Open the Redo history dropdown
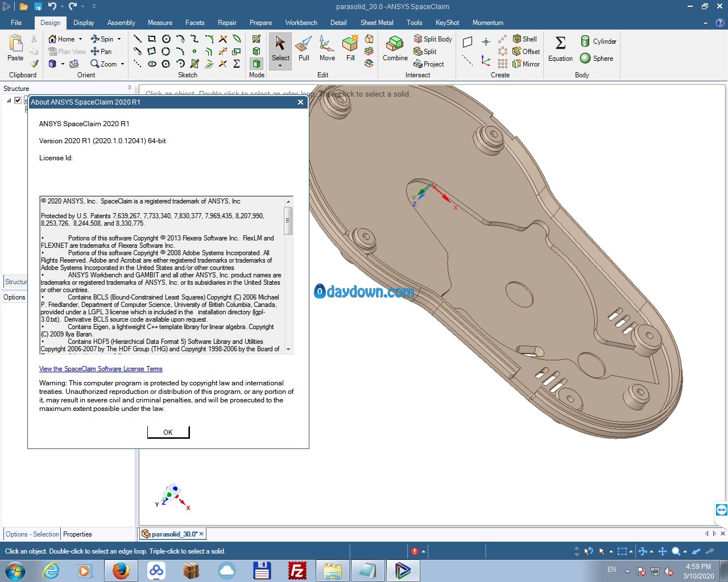This screenshot has height=582, width=728. 82,7
